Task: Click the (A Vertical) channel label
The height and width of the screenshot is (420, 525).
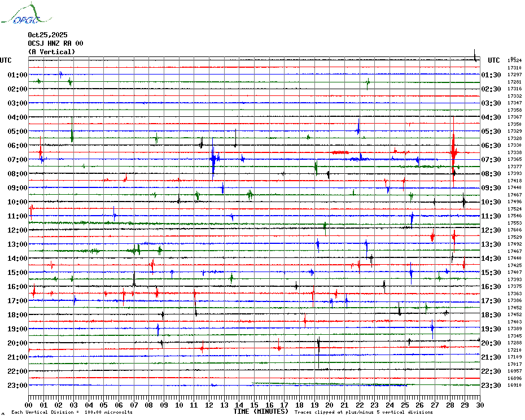Action: coord(51,51)
